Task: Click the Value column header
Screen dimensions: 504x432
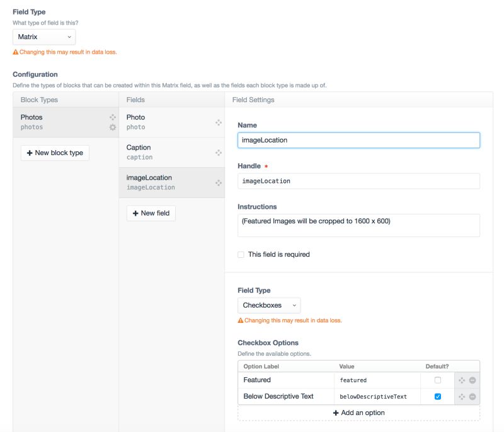Action: coord(346,366)
